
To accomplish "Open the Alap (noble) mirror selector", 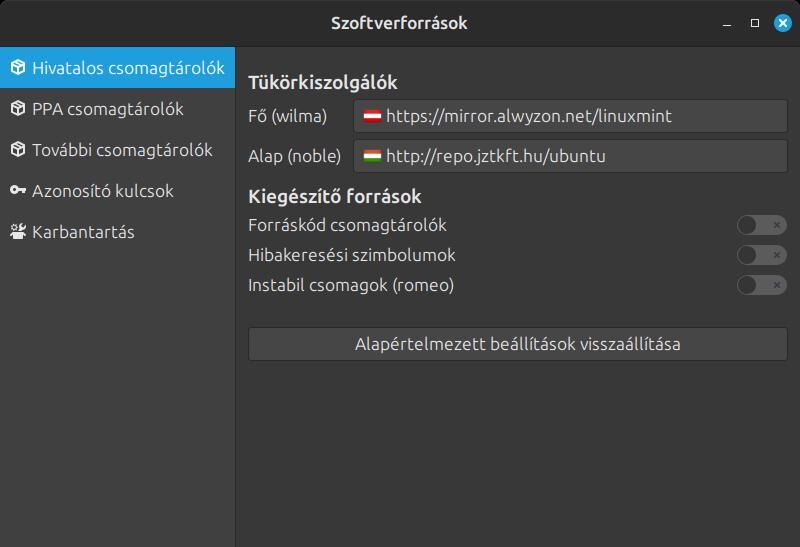I will (570, 156).
